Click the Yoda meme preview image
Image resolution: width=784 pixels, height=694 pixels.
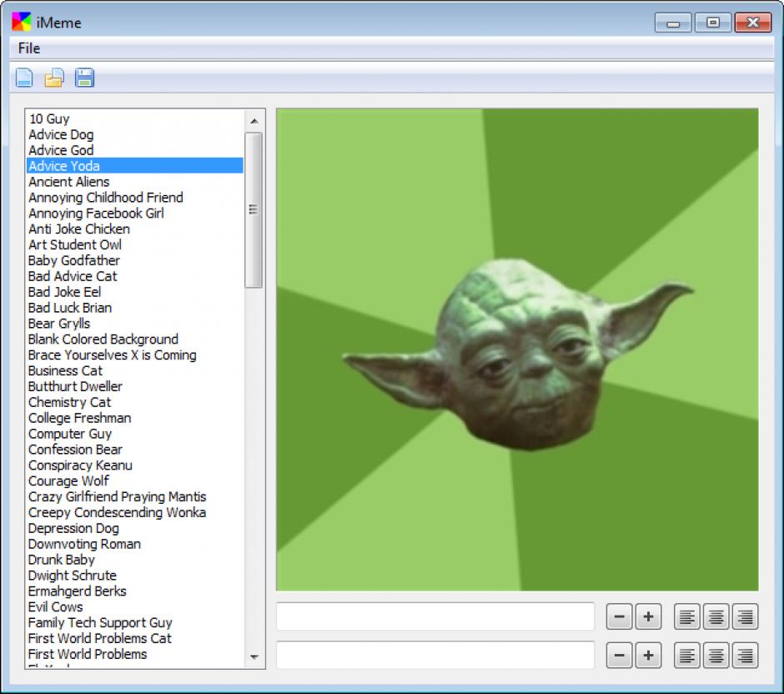coord(517,350)
